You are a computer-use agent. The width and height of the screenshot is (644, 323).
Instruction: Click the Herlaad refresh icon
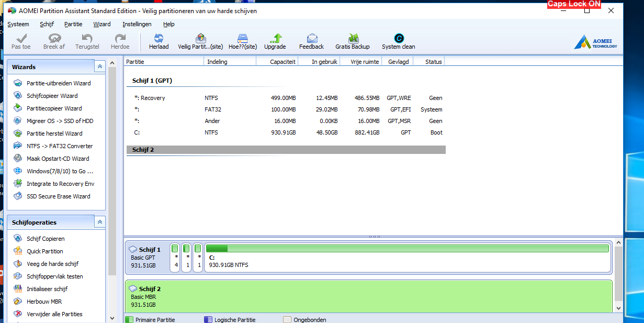coord(159,39)
